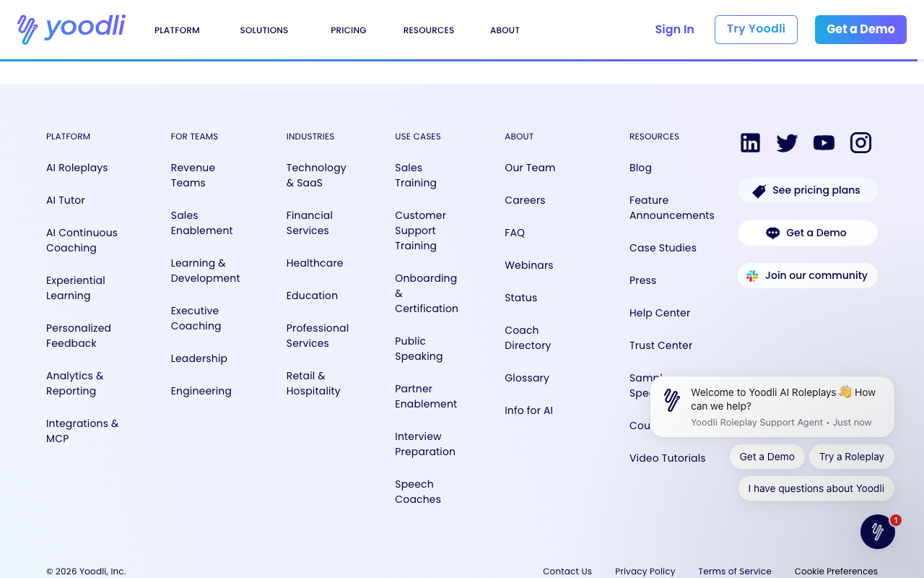This screenshot has height=578, width=924.
Task: Open the PLATFORM navigation menu
Action: [x=177, y=30]
